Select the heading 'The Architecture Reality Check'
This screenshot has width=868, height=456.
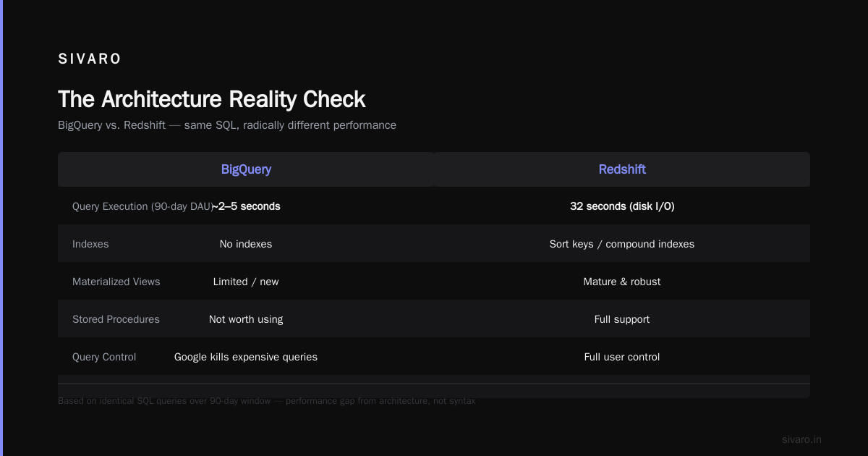[x=212, y=99]
